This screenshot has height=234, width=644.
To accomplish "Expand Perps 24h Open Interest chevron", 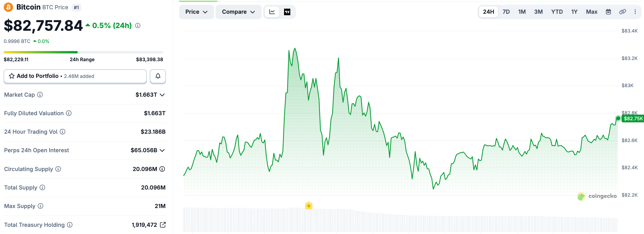I will [162, 150].
